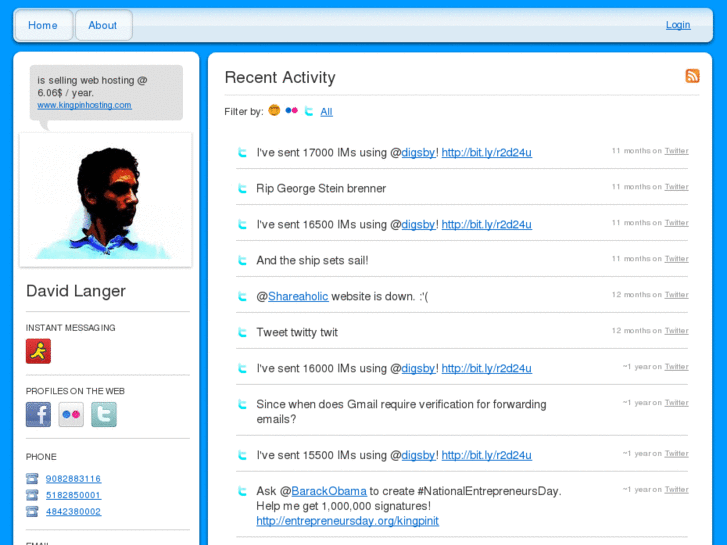Click the 'PROFILES ON THE WEB' label
727x545 pixels.
(75, 391)
